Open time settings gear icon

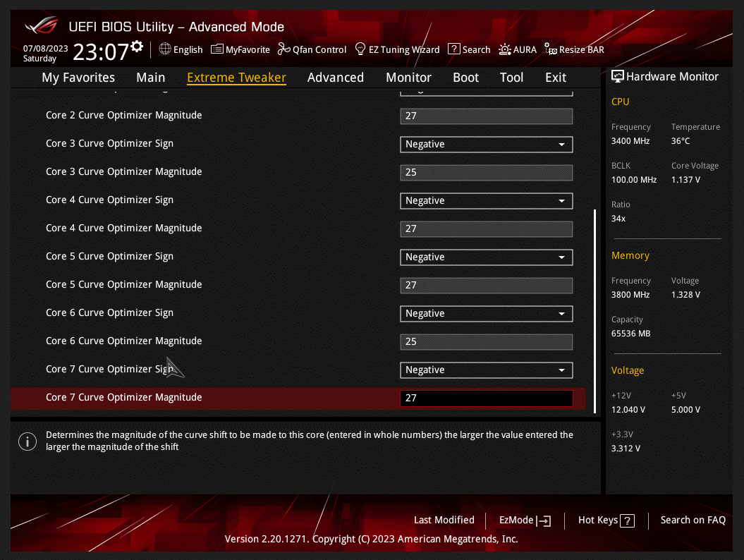(x=137, y=46)
